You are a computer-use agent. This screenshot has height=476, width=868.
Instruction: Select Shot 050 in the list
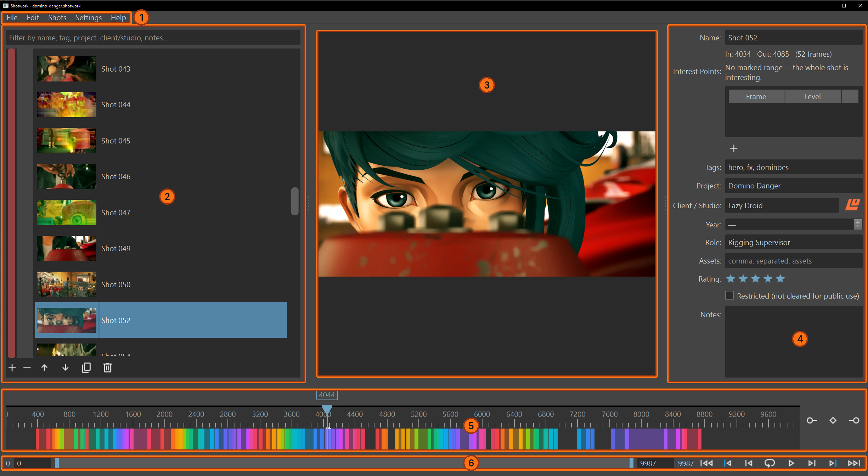[x=161, y=284]
